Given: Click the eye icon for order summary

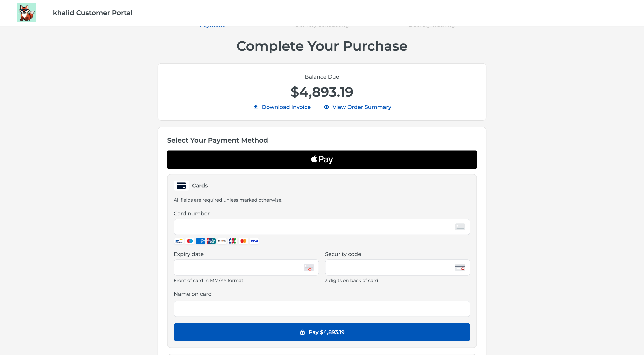Looking at the screenshot, I should [x=326, y=107].
